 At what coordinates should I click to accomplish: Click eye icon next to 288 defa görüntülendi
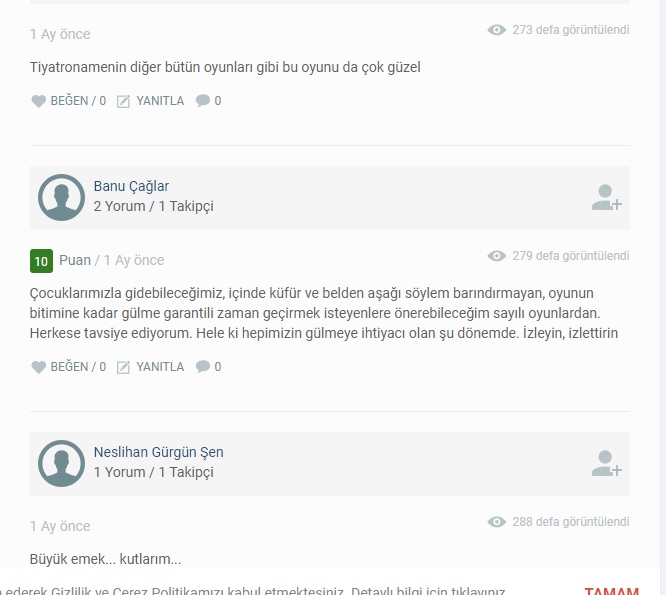click(497, 522)
